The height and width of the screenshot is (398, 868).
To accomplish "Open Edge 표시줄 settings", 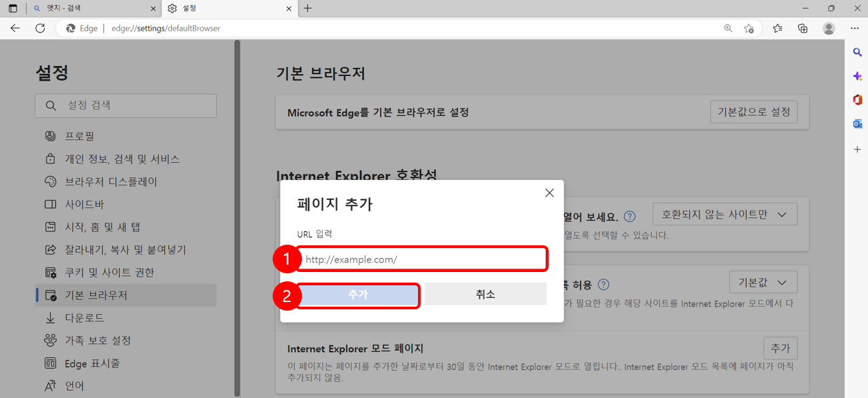I will tap(126, 363).
